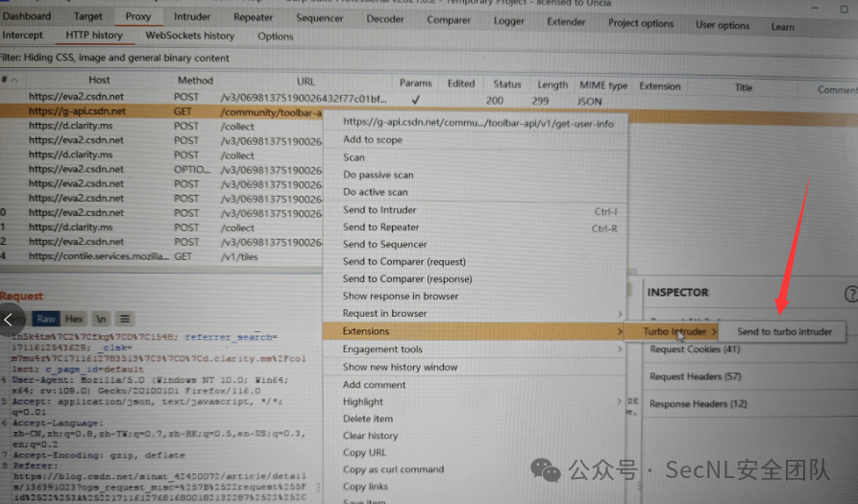Select the Proxy tab
This screenshot has width=858, height=504.
[x=138, y=16]
